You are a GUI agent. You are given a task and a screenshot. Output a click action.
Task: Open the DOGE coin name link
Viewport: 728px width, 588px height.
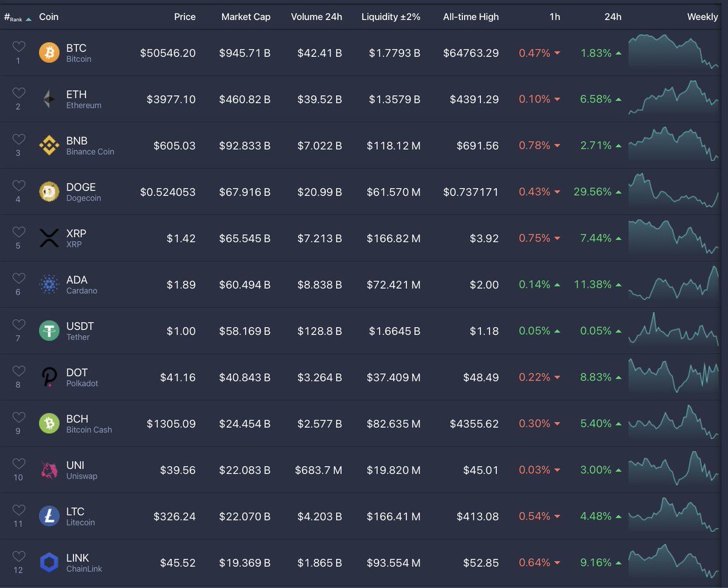pyautogui.click(x=81, y=187)
